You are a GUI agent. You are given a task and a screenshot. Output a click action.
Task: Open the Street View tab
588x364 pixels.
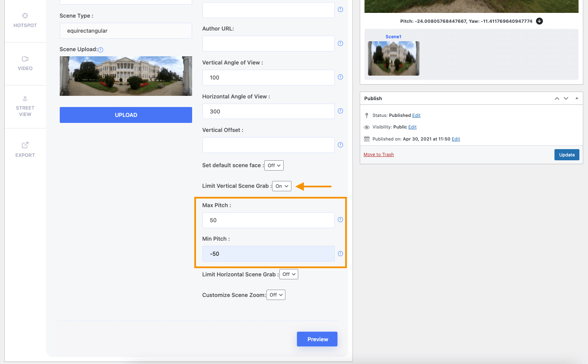(x=25, y=107)
